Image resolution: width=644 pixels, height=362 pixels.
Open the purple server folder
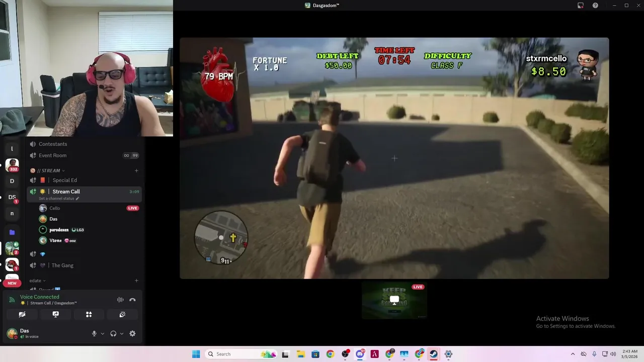click(x=12, y=232)
